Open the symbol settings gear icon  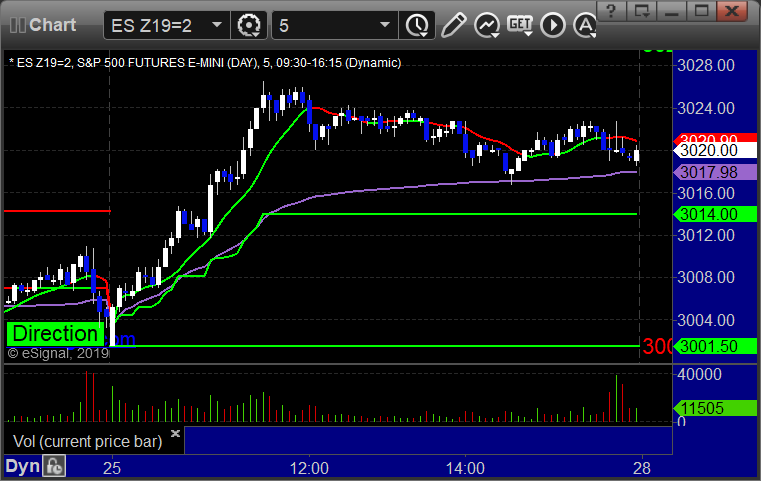click(x=248, y=25)
